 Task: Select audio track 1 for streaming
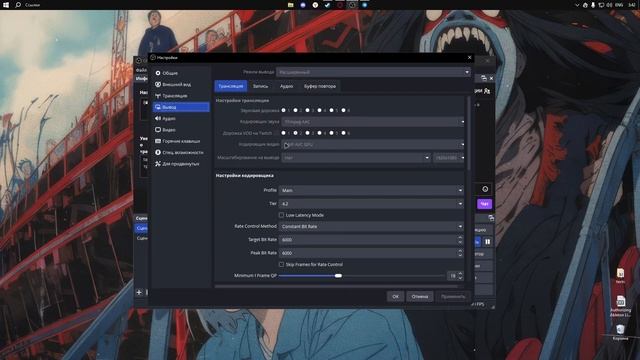pos(284,110)
